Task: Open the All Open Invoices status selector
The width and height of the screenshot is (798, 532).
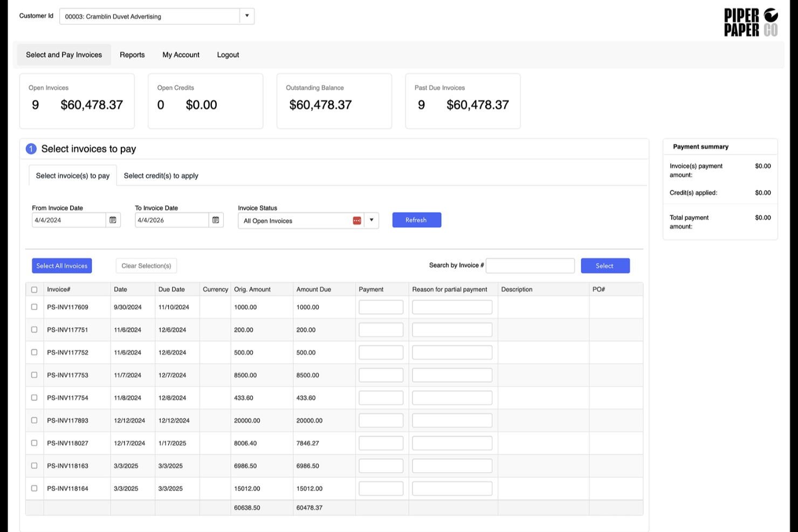Action: [x=297, y=220]
